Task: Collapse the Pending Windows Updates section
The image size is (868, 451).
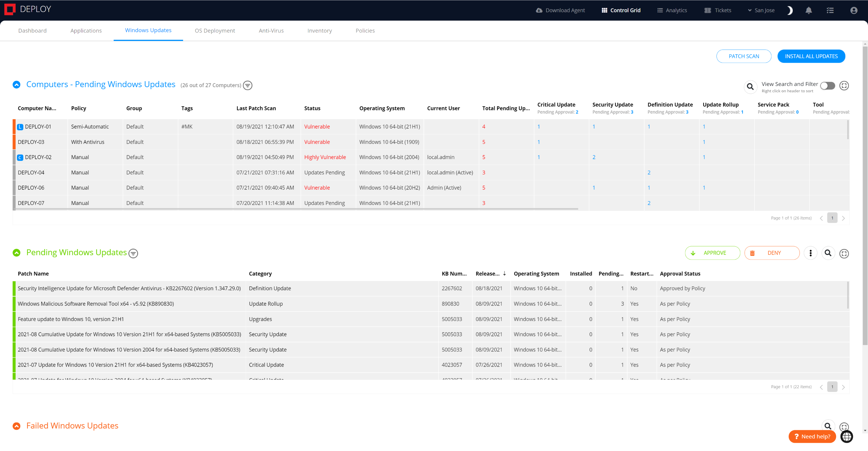Action: (x=17, y=252)
